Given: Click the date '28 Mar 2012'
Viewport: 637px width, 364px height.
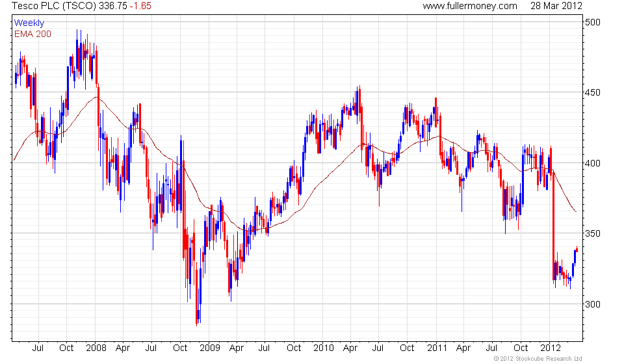Looking at the screenshot, I should 556,6.
